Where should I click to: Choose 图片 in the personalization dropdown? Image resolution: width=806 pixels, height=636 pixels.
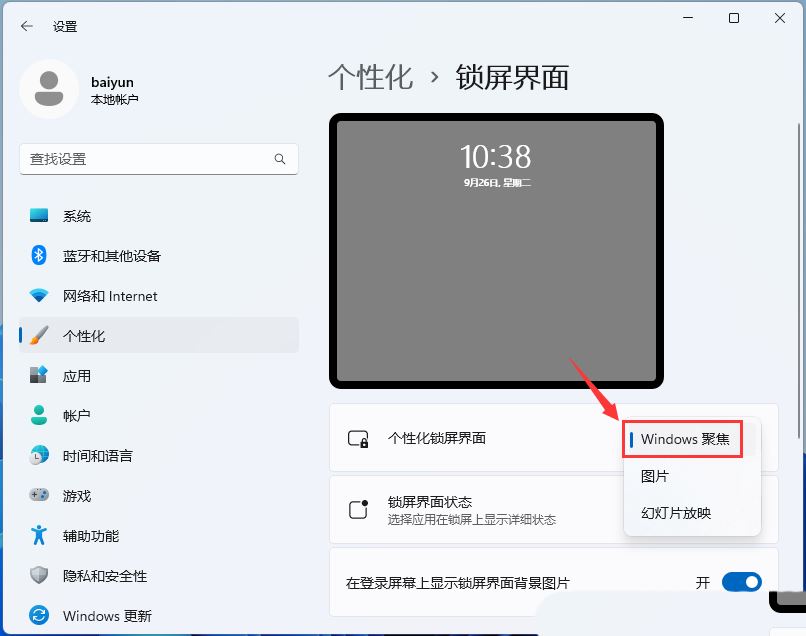pos(655,476)
